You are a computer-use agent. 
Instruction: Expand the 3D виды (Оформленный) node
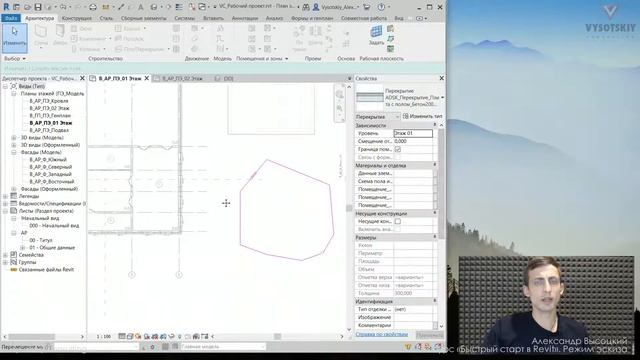pyautogui.click(x=13, y=145)
